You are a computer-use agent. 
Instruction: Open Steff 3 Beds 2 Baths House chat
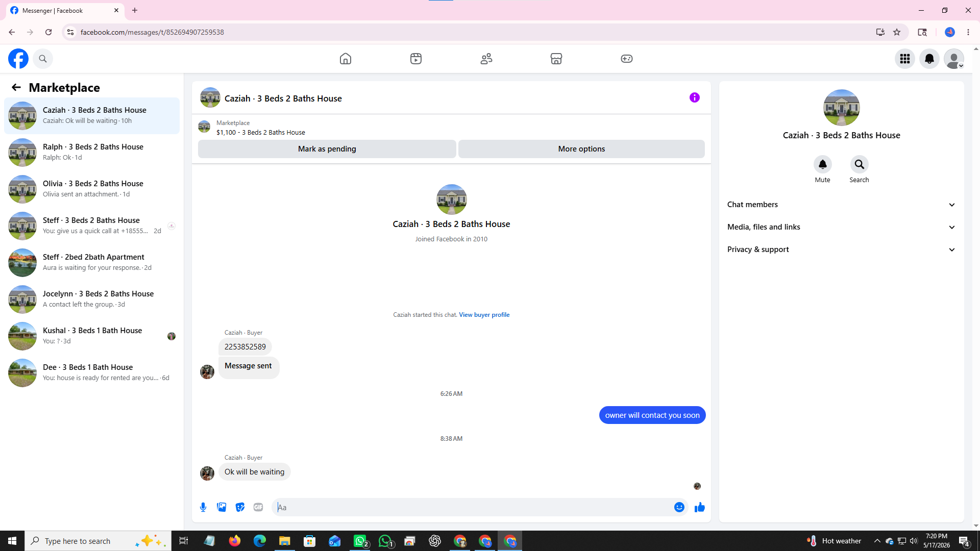[92, 226]
